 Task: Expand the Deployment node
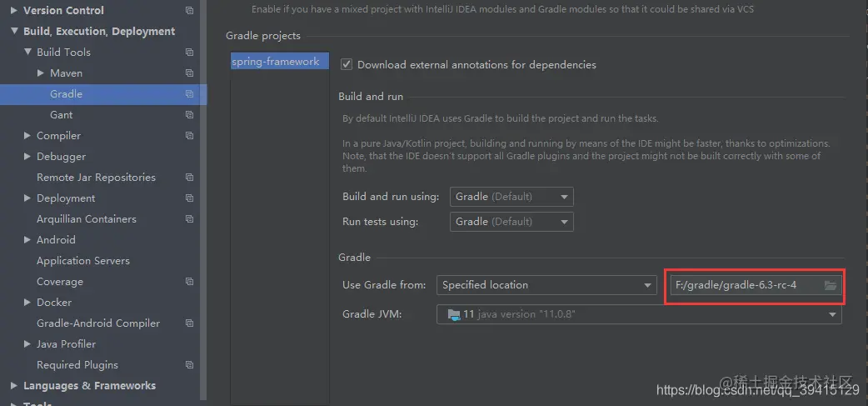[x=27, y=198]
